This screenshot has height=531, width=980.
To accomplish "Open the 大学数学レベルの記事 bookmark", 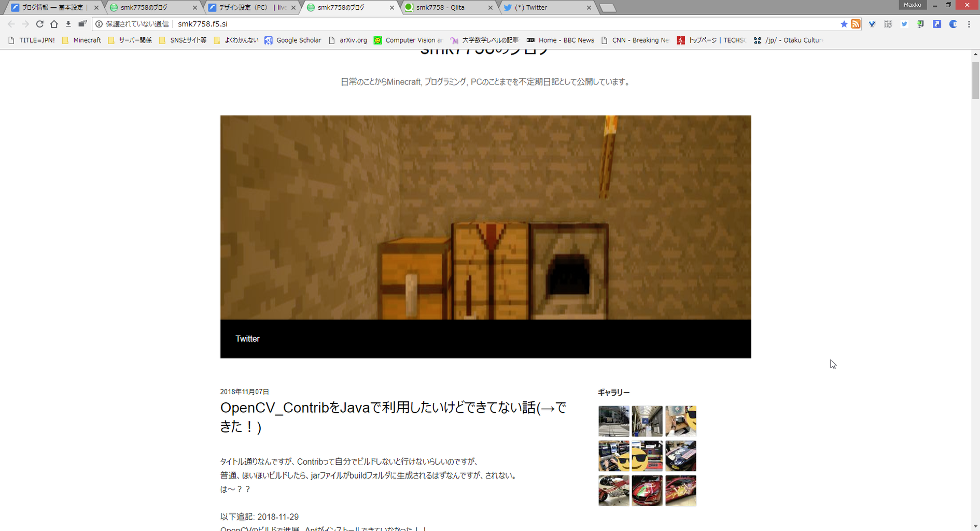I will click(x=484, y=40).
